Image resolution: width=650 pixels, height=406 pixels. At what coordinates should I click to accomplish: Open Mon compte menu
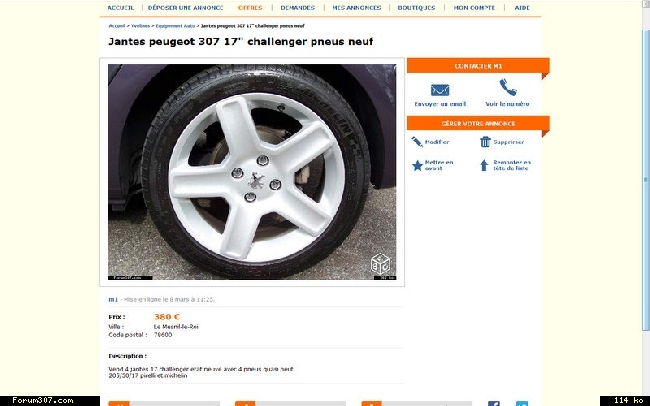pos(474,7)
